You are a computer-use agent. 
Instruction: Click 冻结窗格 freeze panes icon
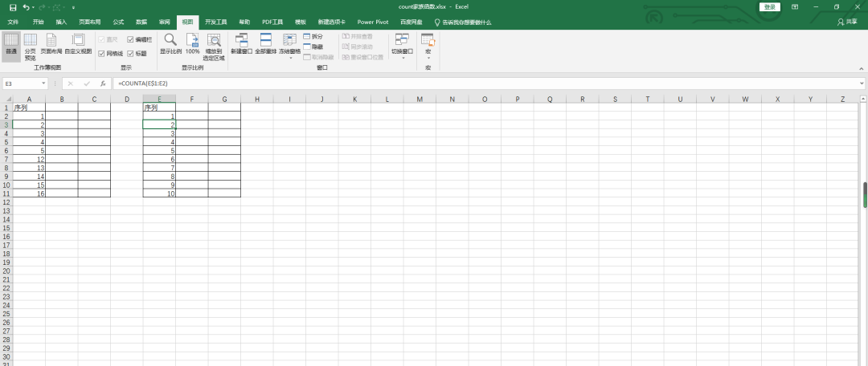click(289, 40)
